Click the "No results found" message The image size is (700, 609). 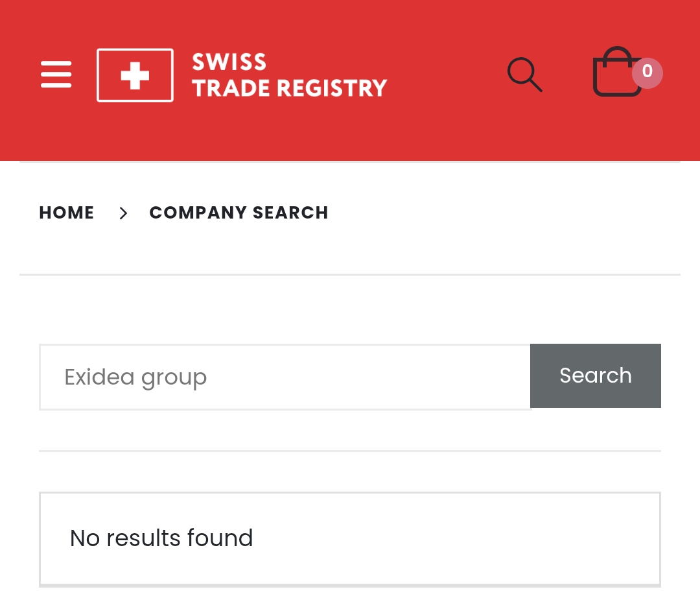[161, 538]
